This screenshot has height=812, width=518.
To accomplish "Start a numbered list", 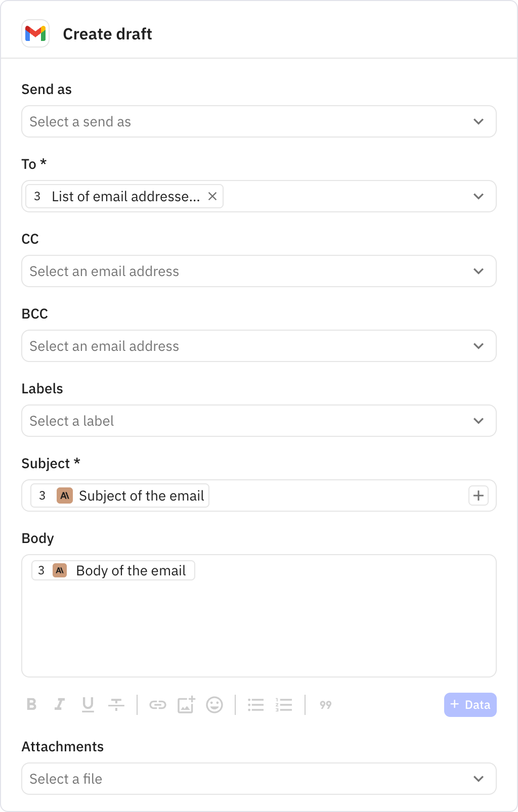I will (284, 704).
